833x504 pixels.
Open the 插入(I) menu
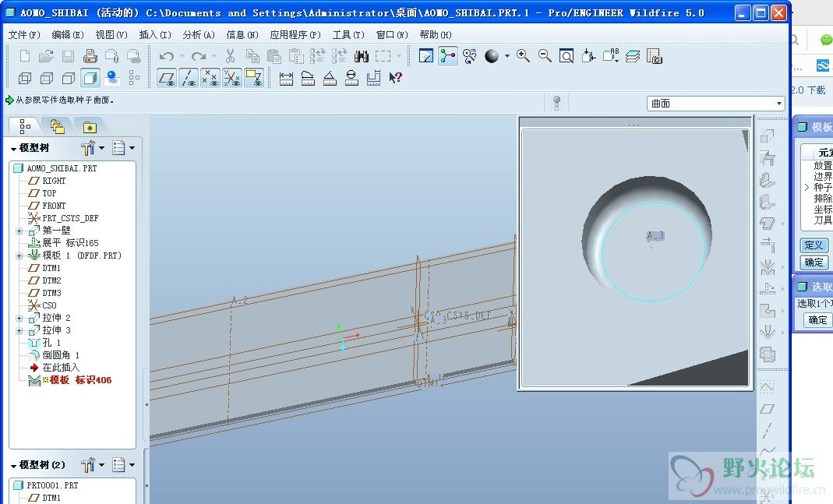click(154, 35)
